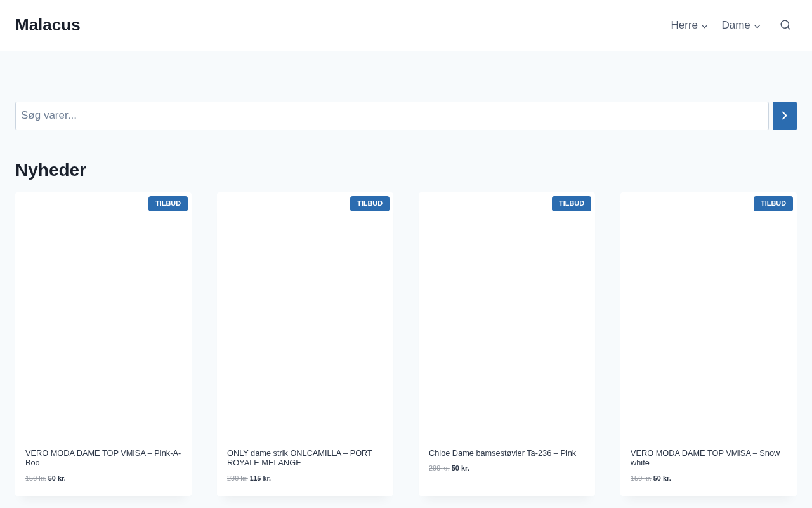Expand the Herre menu chevron
Image resolution: width=812 pixels, height=508 pixels.
coord(705,26)
